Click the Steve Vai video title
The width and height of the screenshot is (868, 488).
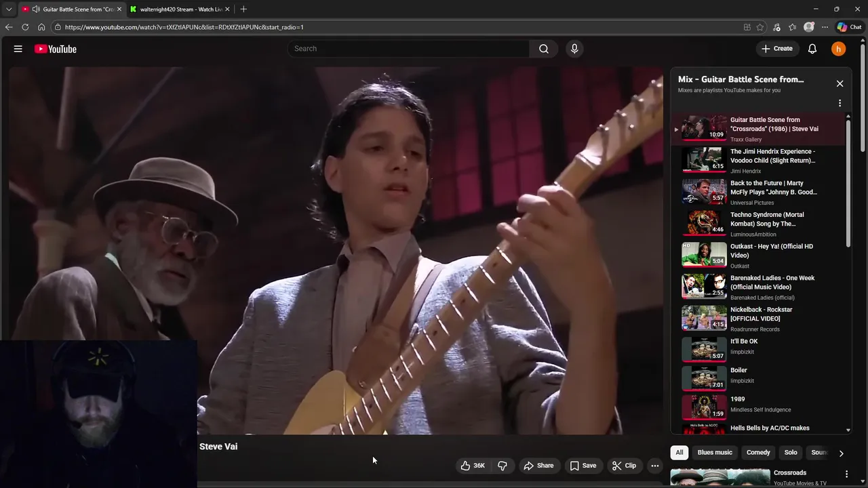pos(218,447)
